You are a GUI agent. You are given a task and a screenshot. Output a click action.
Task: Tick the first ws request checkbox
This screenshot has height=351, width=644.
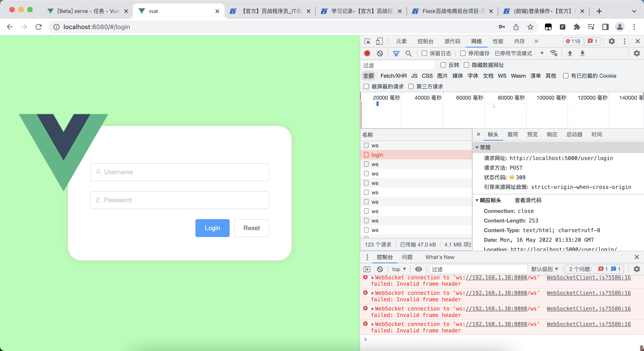pos(366,146)
